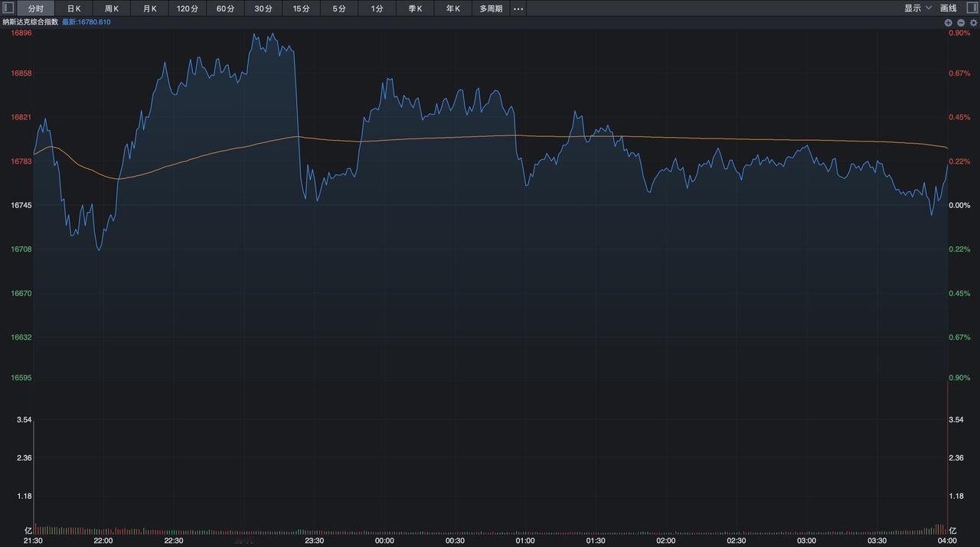Open the more periods ellipsis menu

click(x=518, y=8)
